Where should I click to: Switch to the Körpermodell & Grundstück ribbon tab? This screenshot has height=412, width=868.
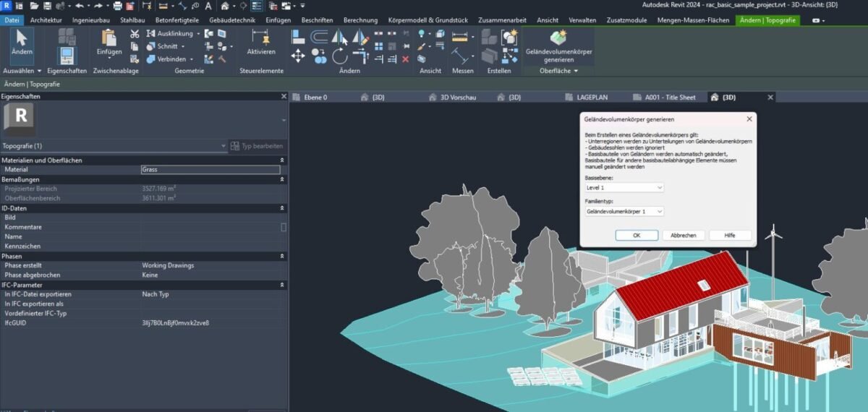tap(429, 20)
